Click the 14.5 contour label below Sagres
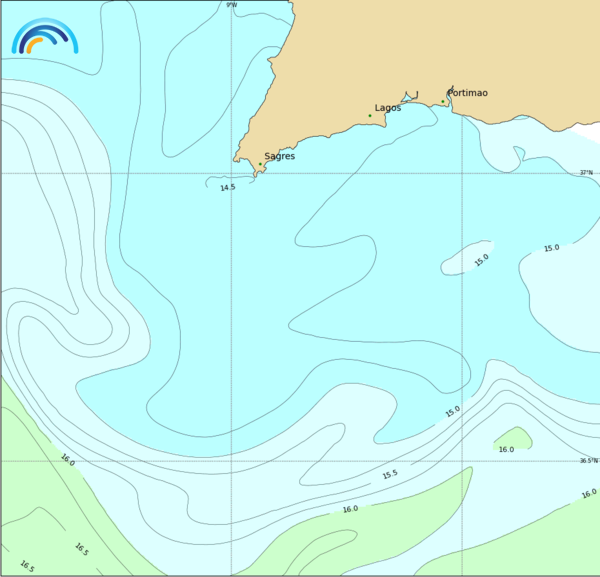Image resolution: width=600 pixels, height=577 pixels. [228, 187]
